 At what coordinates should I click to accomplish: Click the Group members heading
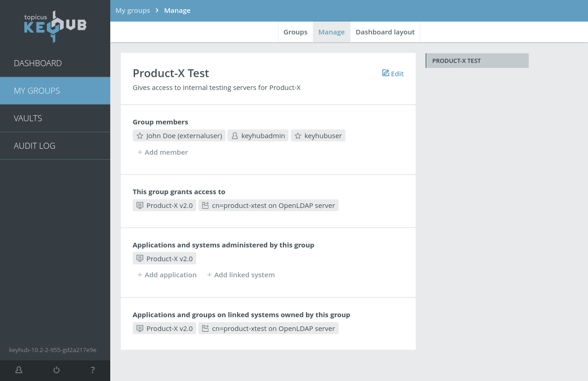click(160, 122)
